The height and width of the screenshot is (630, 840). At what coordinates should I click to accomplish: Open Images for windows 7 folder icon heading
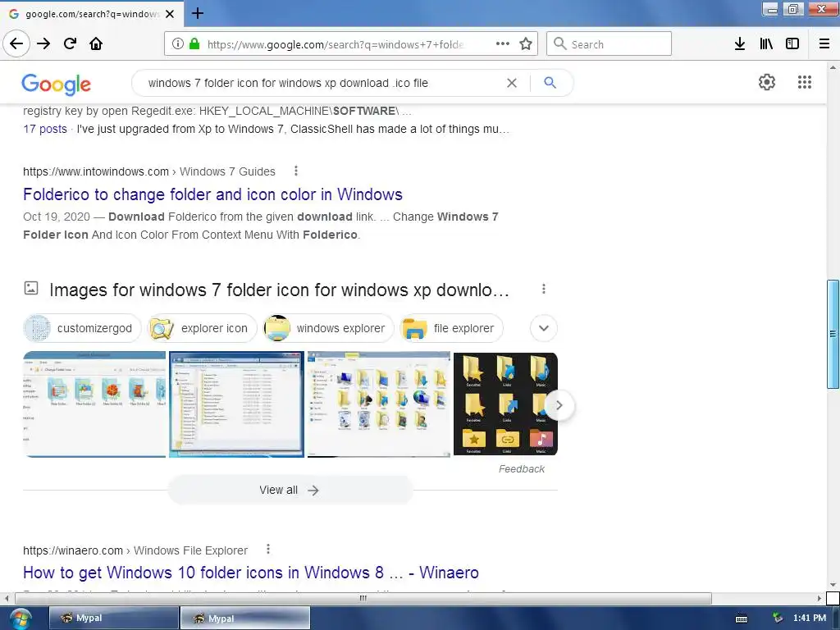point(279,290)
